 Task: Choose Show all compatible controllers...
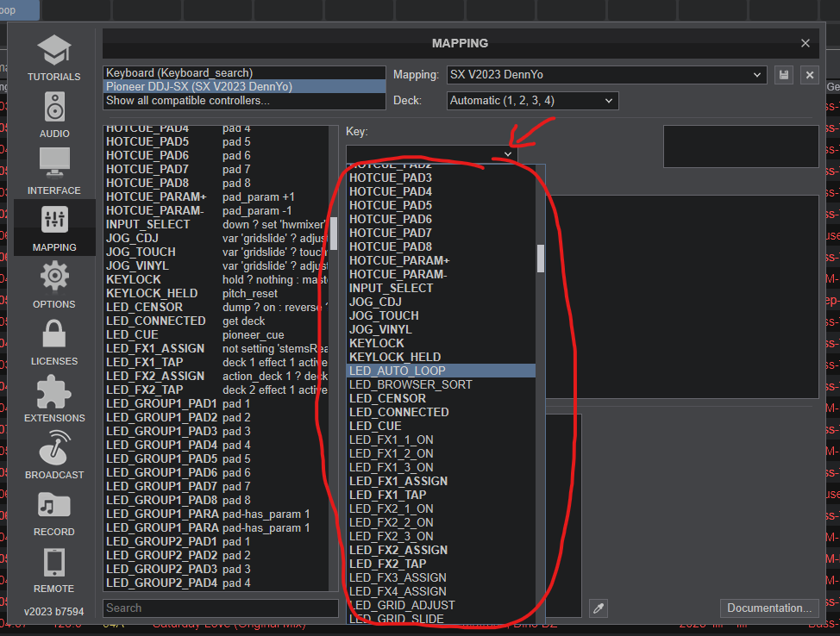pos(244,101)
